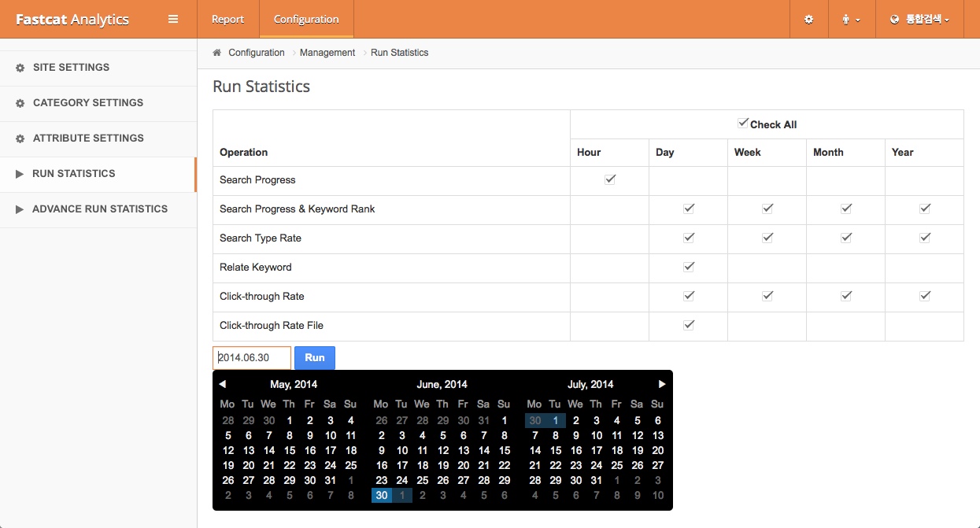
Task: Select May 31 in the May calendar
Action: (331, 481)
